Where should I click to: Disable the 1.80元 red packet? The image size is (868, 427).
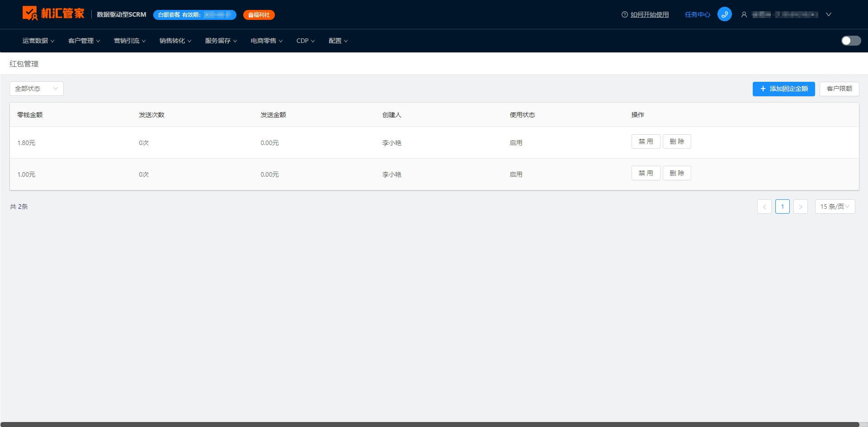pos(646,141)
